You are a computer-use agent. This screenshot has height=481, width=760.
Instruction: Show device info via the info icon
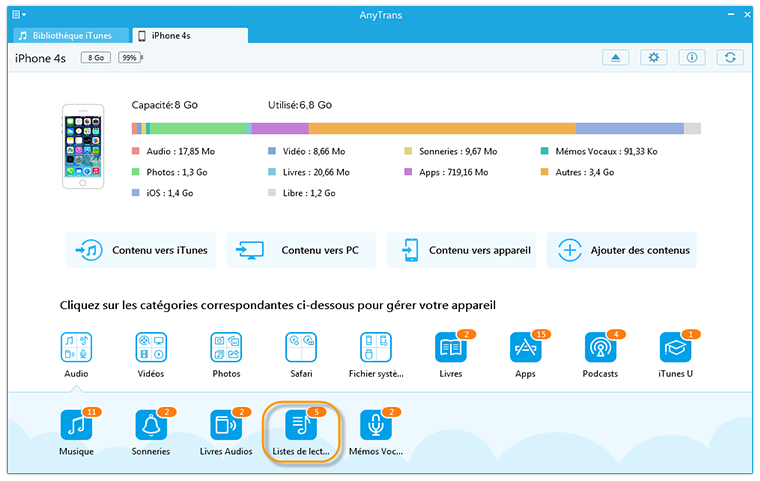692,58
